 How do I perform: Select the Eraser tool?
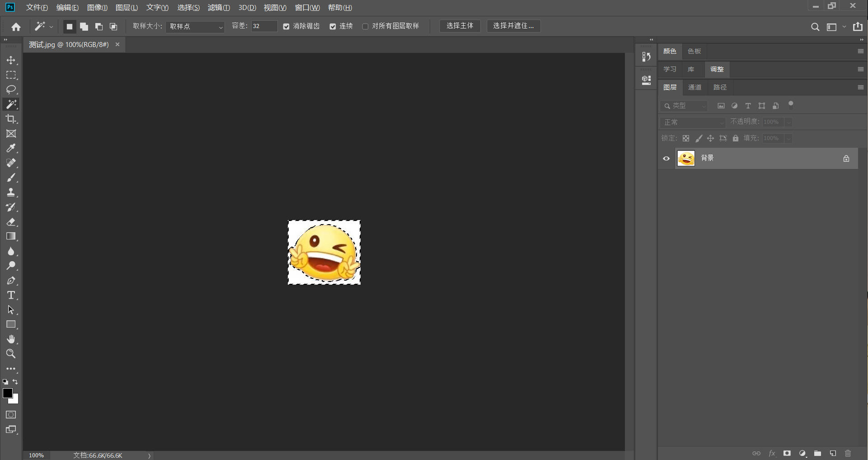11,222
